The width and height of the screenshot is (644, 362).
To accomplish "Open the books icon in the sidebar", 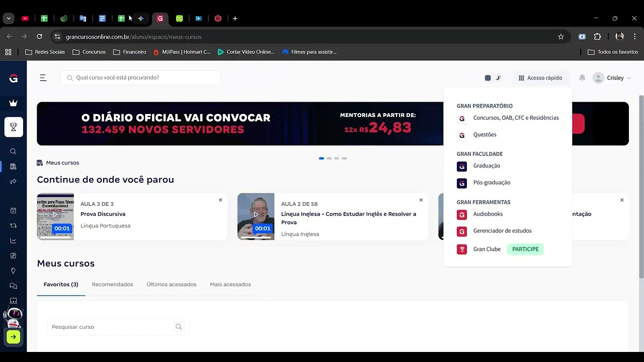I will (14, 166).
